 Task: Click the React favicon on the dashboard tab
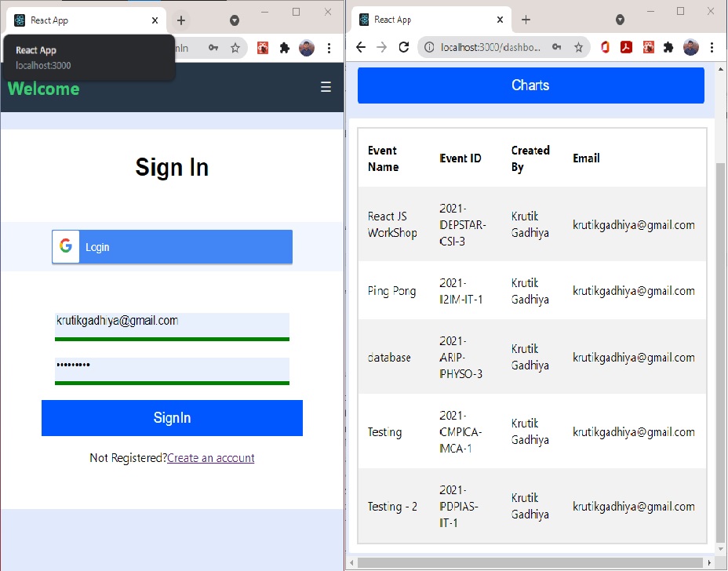pos(362,19)
